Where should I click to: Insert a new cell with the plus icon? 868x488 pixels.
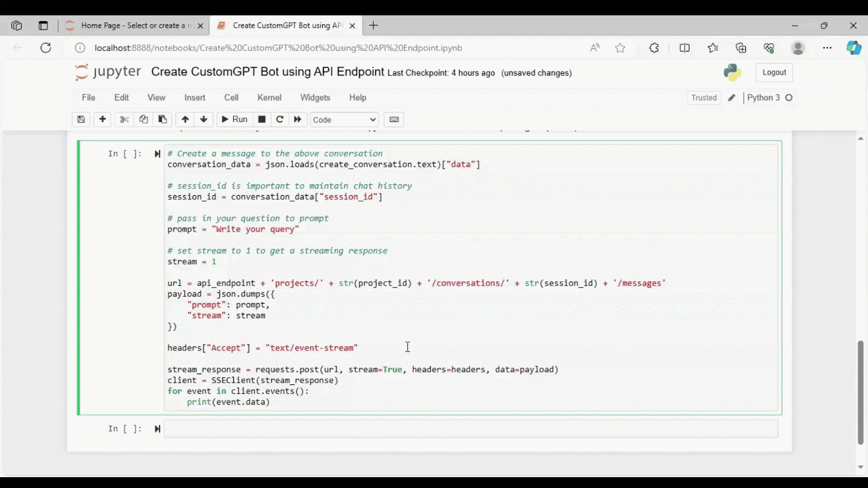coord(103,119)
